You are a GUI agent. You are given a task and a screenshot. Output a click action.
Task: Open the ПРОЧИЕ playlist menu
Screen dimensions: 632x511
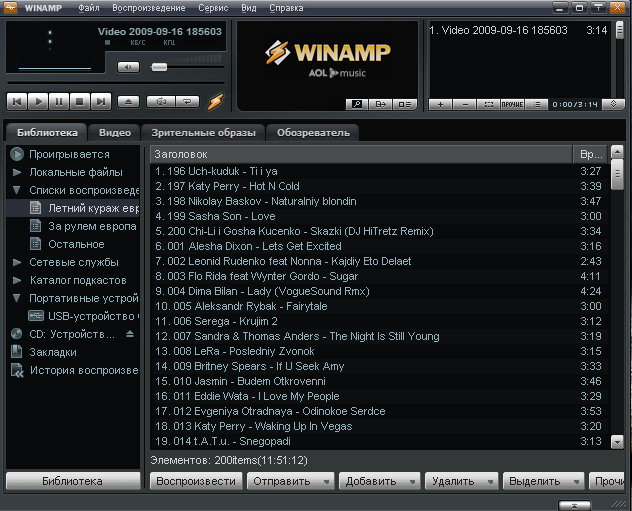click(512, 104)
